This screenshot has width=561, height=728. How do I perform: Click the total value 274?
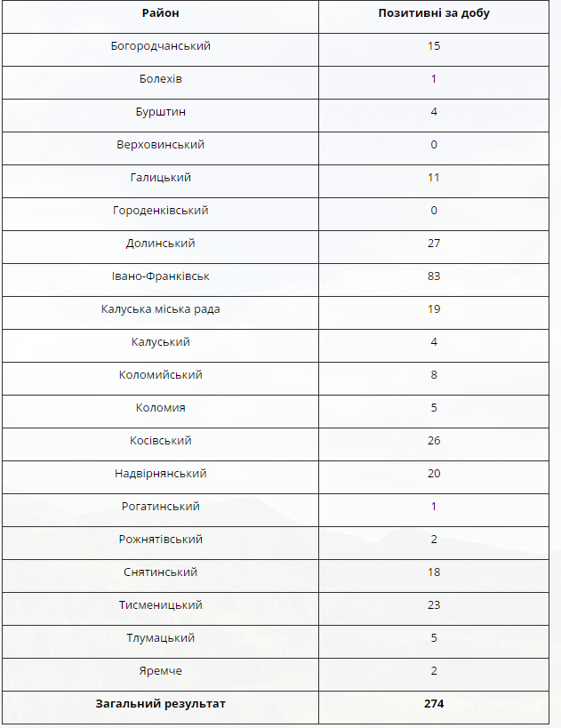(x=434, y=704)
